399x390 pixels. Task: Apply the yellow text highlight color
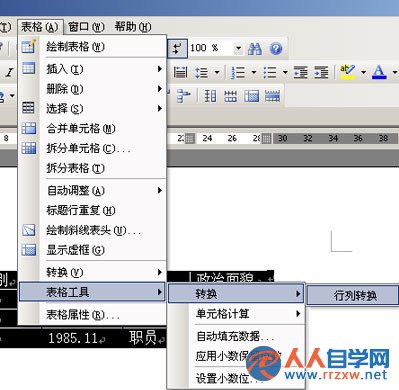click(347, 72)
